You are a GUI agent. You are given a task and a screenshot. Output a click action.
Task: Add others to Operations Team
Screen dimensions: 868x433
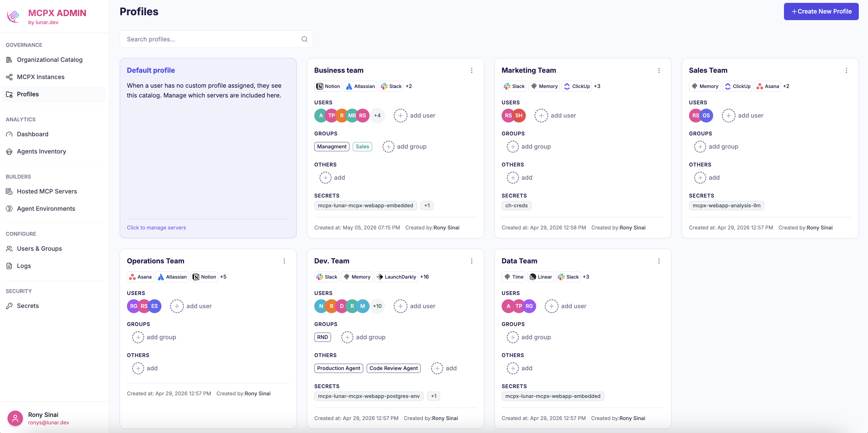click(145, 368)
